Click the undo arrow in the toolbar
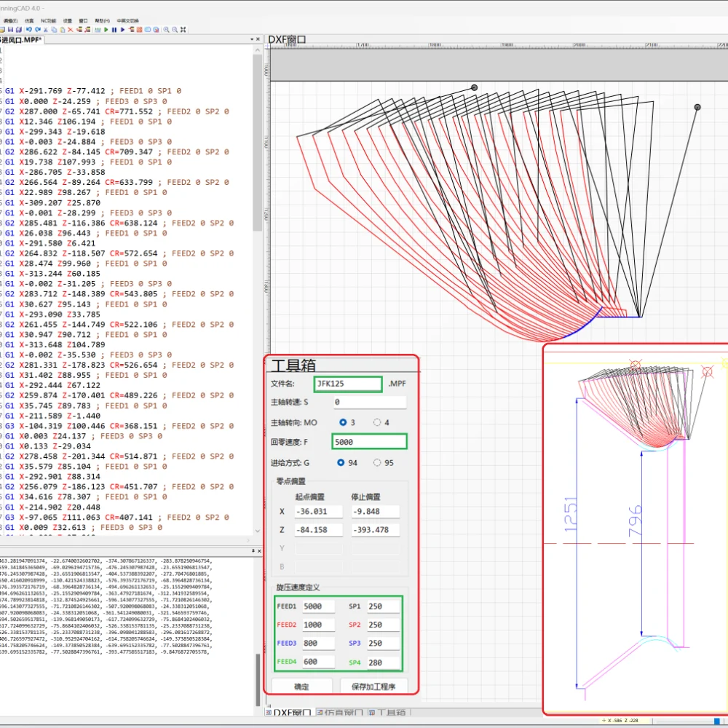The image size is (728, 728). click(29, 30)
